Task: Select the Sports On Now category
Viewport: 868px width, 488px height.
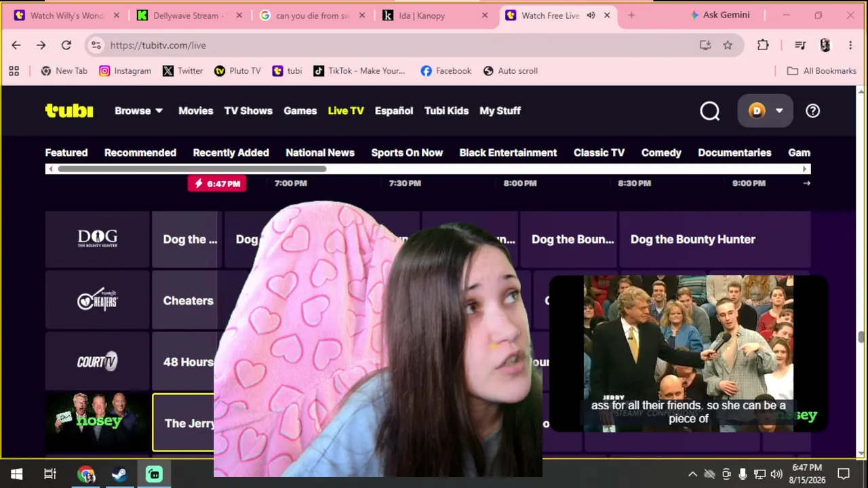Action: click(407, 152)
